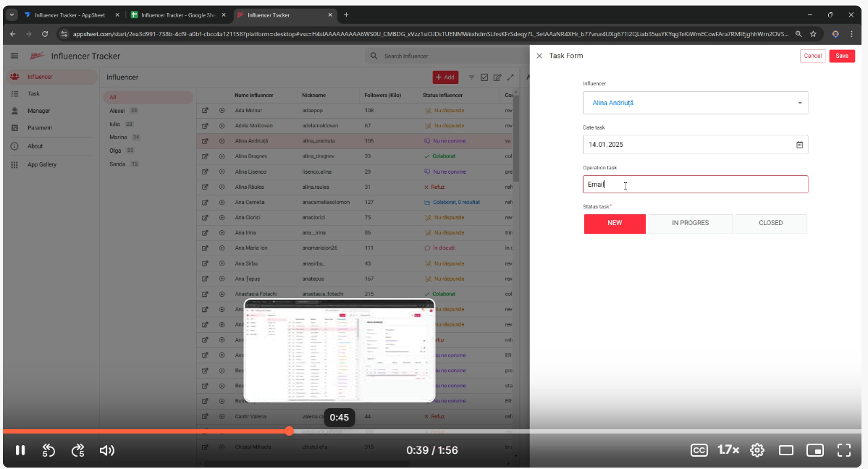Open a new browser tab
The height and width of the screenshot is (469, 868).
tap(346, 15)
